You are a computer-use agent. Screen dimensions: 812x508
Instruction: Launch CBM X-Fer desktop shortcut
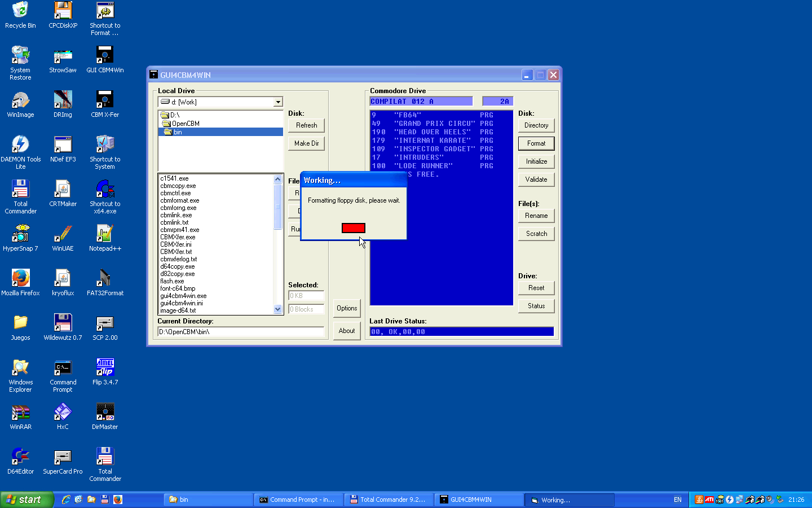pos(105,104)
